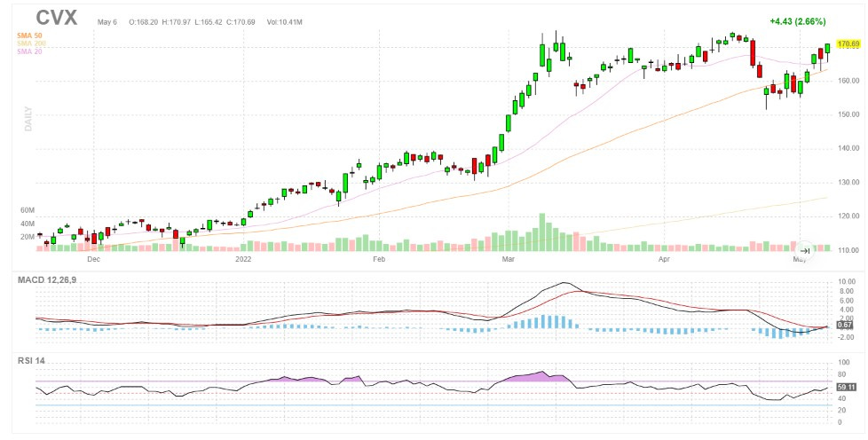Click the +4.43 (2.66%) price change
The height and width of the screenshot is (440, 868).
(798, 21)
